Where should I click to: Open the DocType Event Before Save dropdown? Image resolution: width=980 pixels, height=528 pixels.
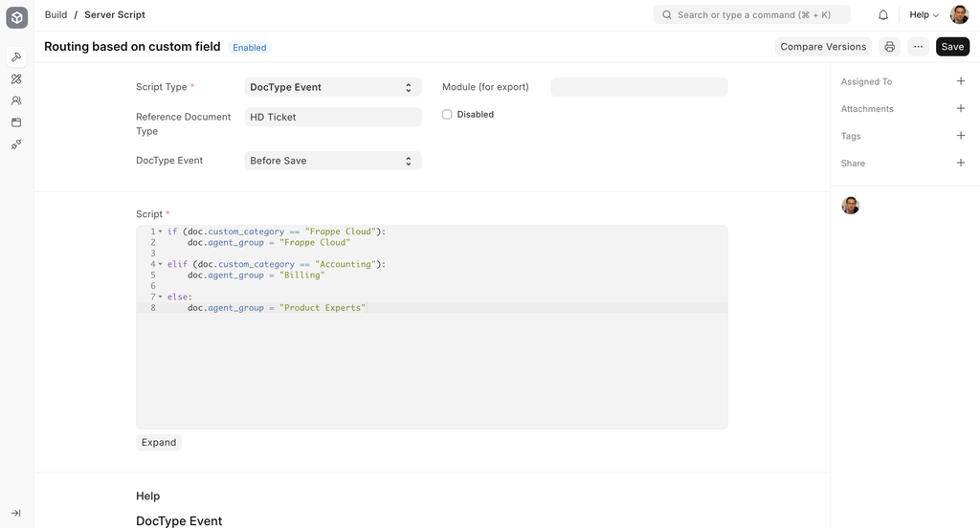pyautogui.click(x=333, y=161)
